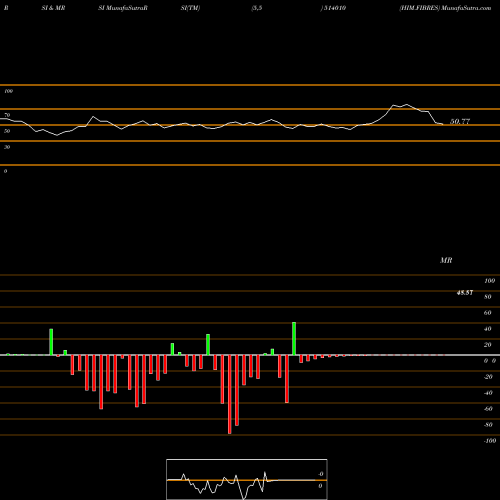Screen dimensions: 500x500
Task: Click the 'SI & MR' header text
Action: [x=53, y=8]
